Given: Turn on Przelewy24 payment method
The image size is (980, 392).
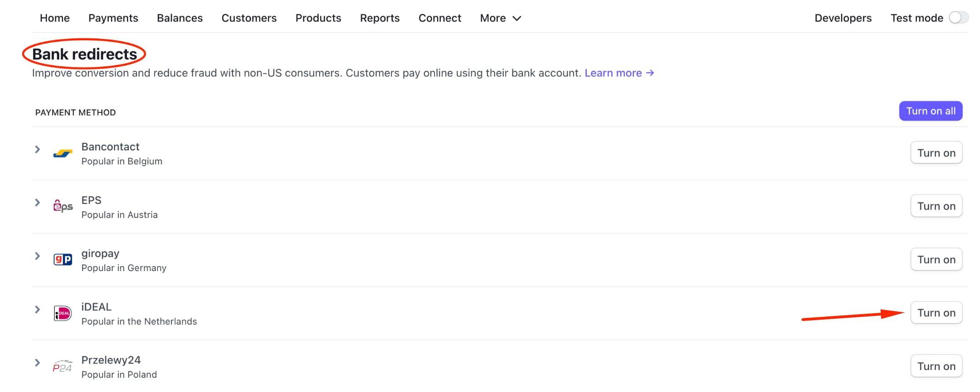Looking at the screenshot, I should tap(936, 366).
